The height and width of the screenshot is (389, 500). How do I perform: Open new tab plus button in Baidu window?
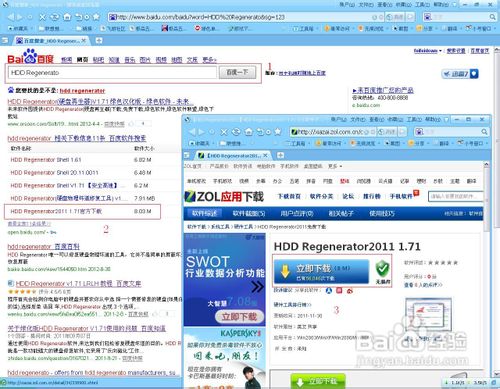99,41
